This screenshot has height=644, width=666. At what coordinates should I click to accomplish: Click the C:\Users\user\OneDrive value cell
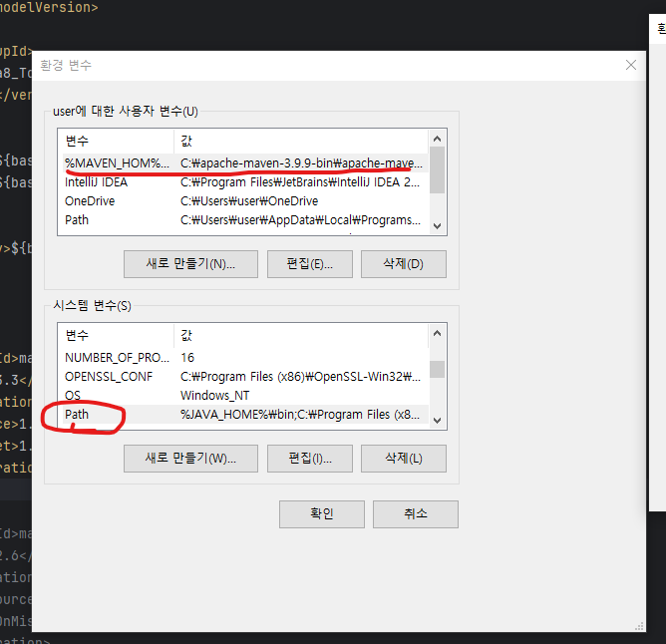pyautogui.click(x=249, y=201)
